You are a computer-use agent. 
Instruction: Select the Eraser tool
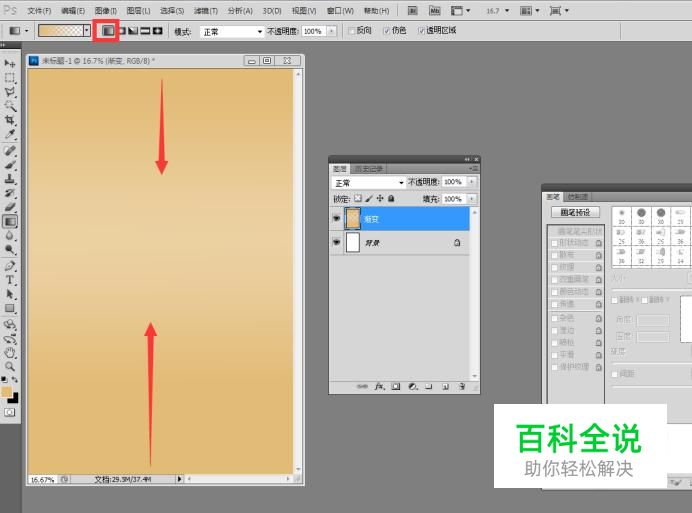(x=9, y=207)
